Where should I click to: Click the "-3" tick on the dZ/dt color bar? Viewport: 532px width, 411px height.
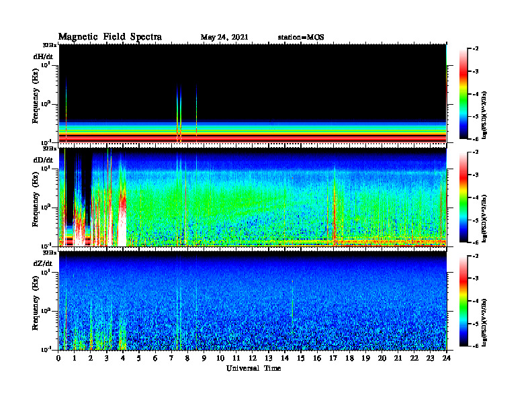pos(476,278)
